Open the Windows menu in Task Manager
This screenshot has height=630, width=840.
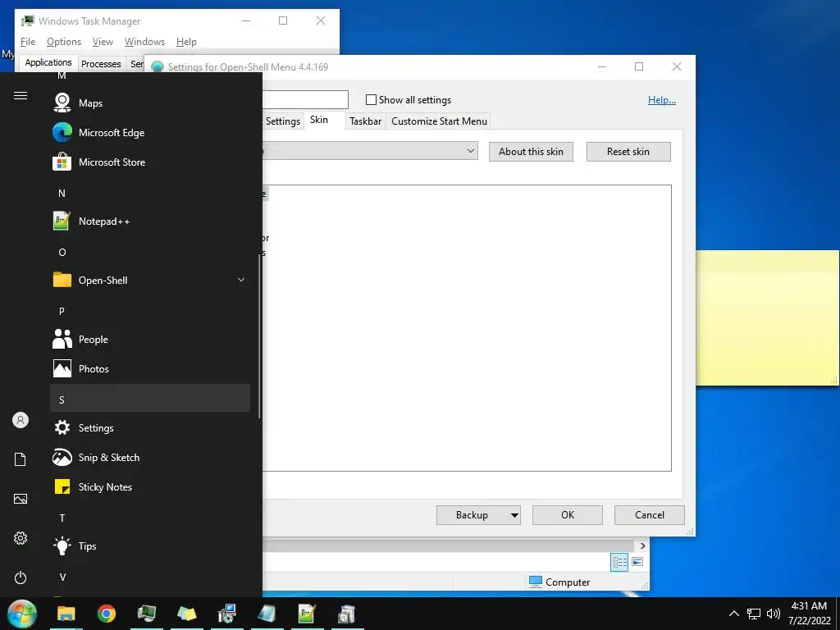coord(144,42)
